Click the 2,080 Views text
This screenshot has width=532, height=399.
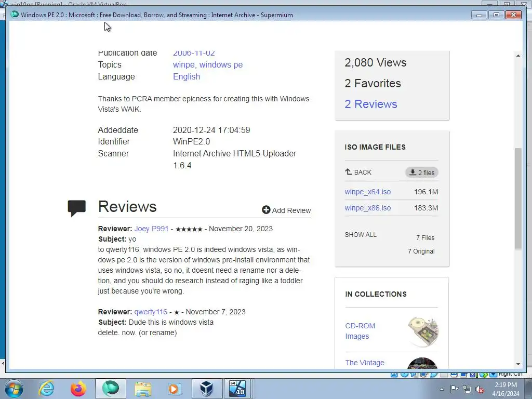[x=376, y=62]
